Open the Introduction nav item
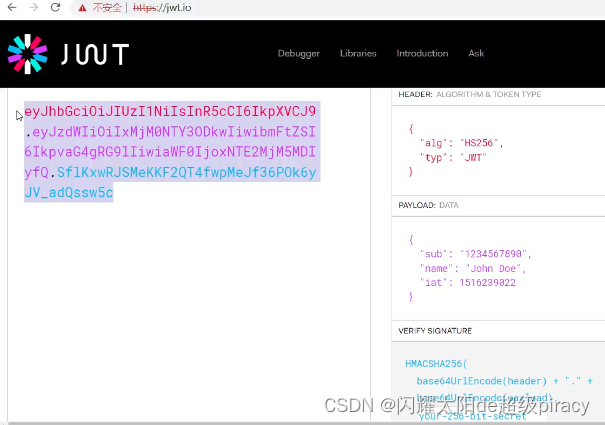 pyautogui.click(x=422, y=53)
